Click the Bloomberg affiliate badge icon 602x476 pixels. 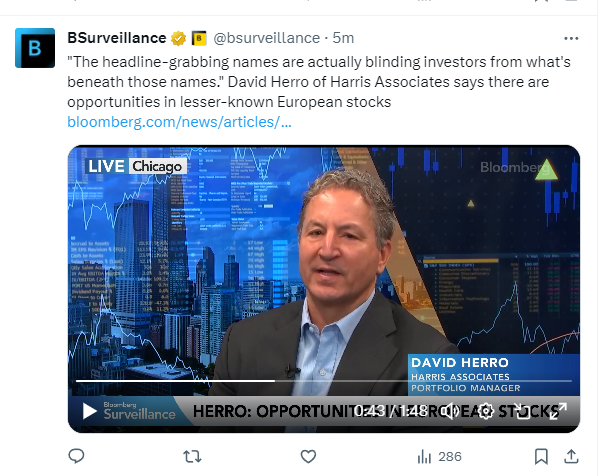[x=199, y=38]
